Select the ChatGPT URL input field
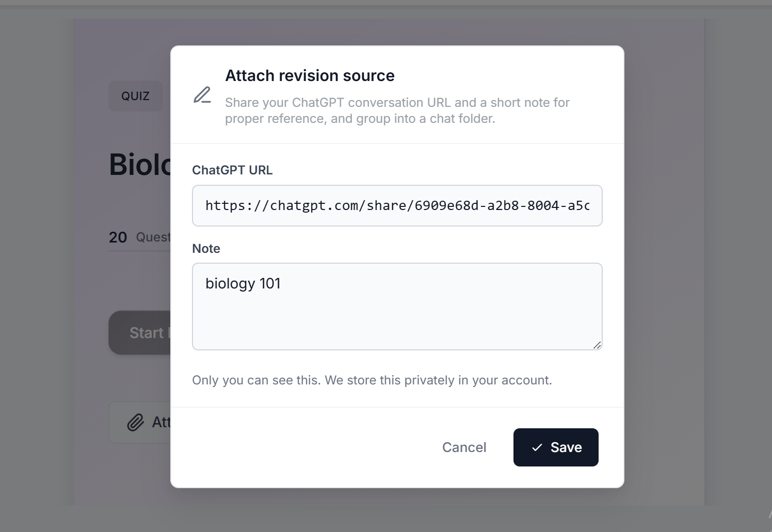772x532 pixels. tap(397, 205)
